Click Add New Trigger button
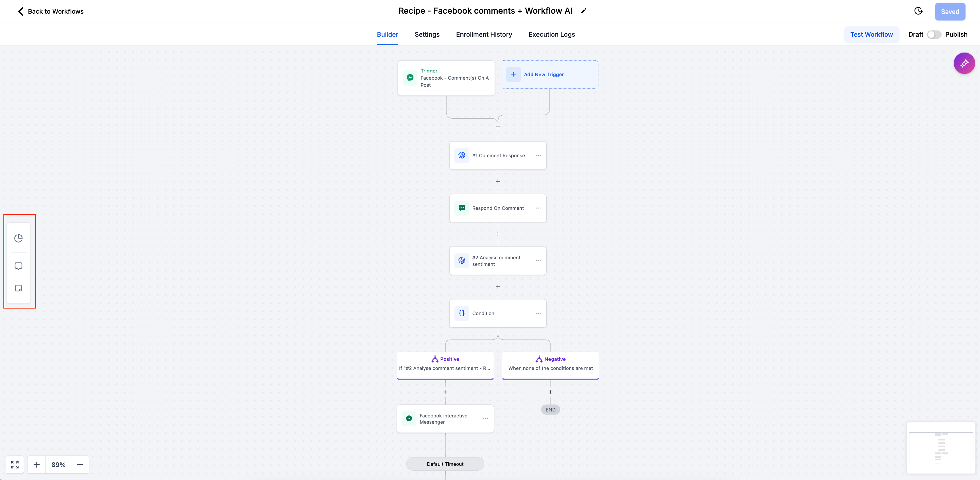The width and height of the screenshot is (980, 480). pyautogui.click(x=549, y=74)
